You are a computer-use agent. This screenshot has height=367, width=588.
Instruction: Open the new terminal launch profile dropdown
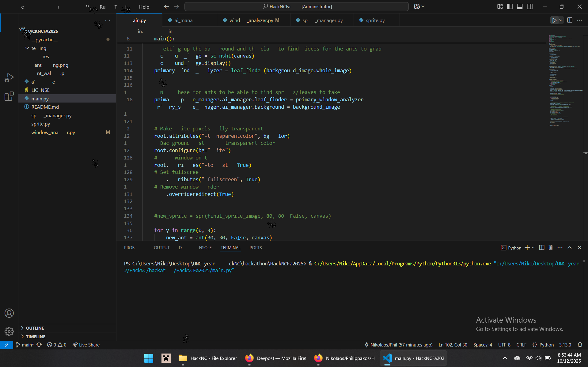click(533, 248)
